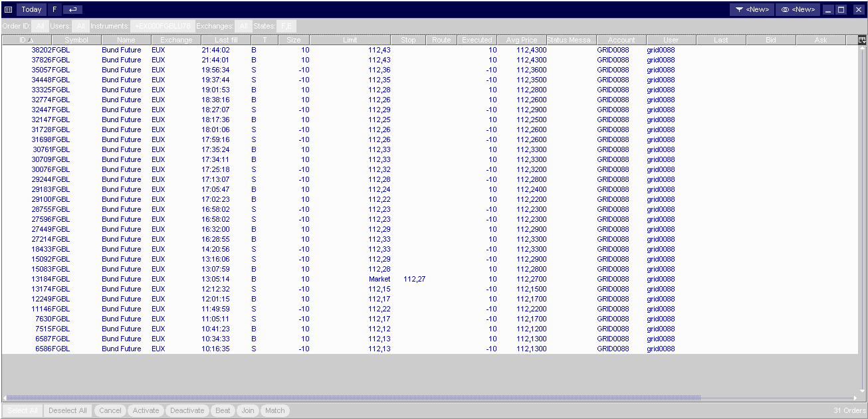Open the funnel filter <New> selector
This screenshot has width=868, height=419.
(752, 9)
